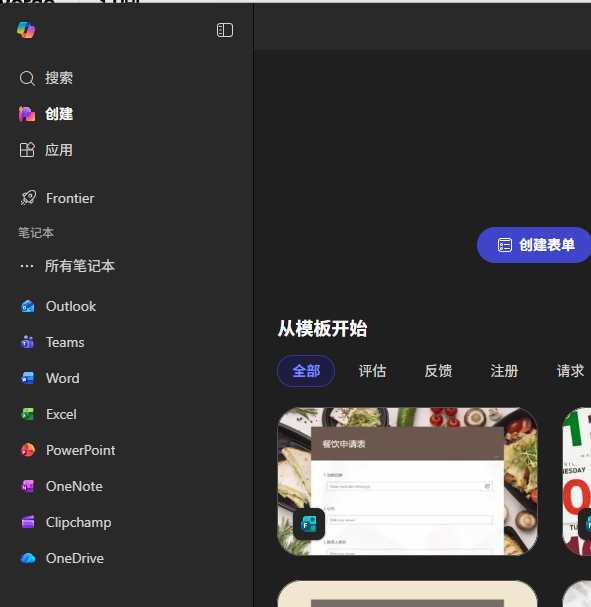Screen dimensions: 591x607
Task: Click the PowerPoint text label
Action: click(x=81, y=450)
